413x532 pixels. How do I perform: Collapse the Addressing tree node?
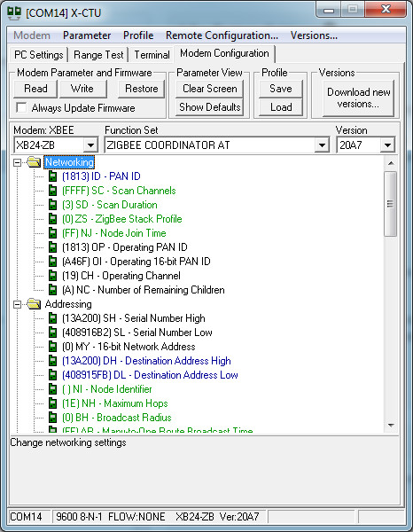(x=17, y=305)
